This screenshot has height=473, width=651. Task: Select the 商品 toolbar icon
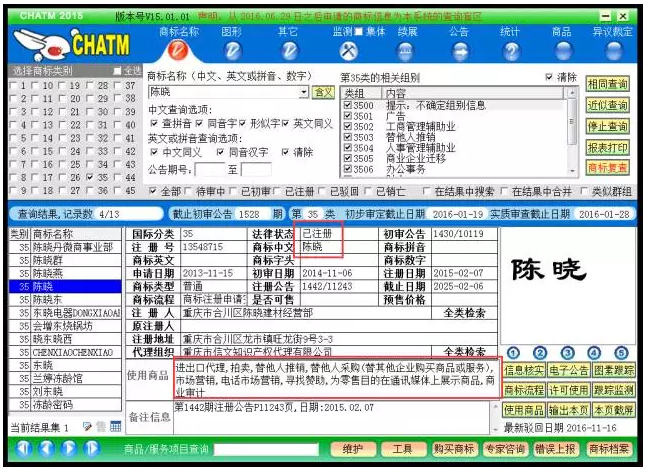(x=563, y=51)
